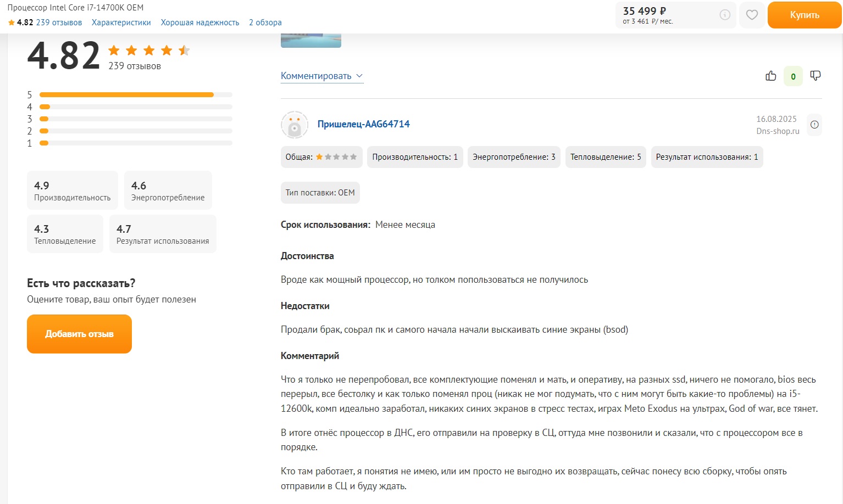Image resolution: width=843 pixels, height=504 pixels.
Task: Click the Общая rating tag in review
Action: click(321, 157)
